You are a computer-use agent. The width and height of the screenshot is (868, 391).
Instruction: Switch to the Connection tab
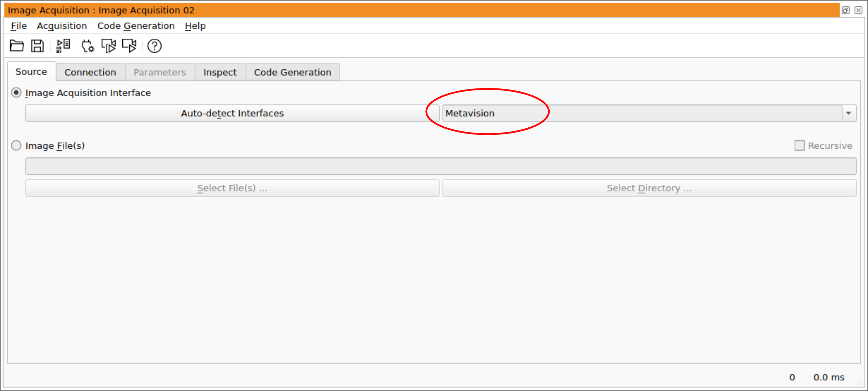pyautogui.click(x=90, y=72)
